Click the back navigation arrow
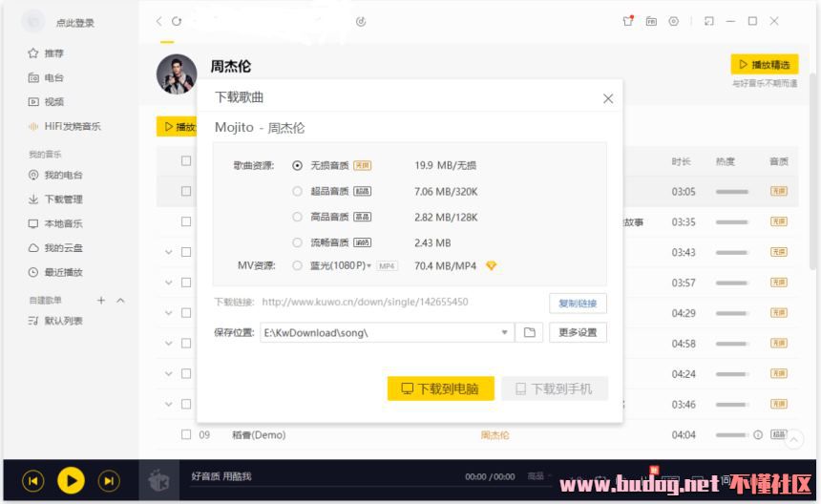Viewport: 821px width, 504px height. (158, 21)
